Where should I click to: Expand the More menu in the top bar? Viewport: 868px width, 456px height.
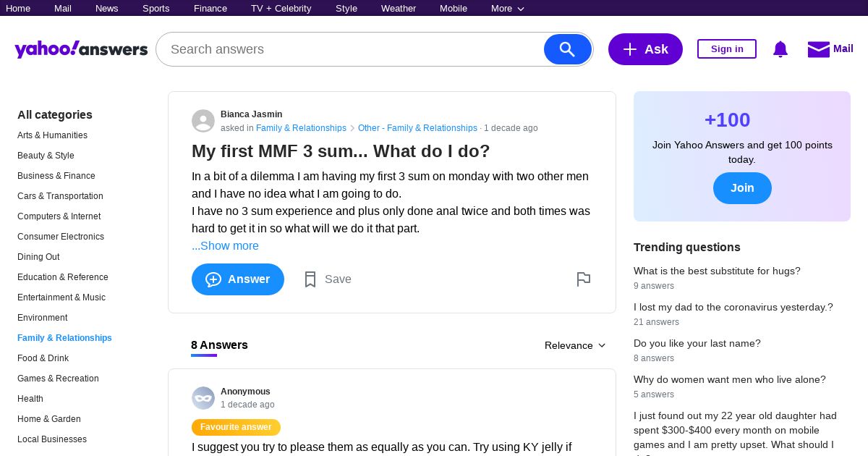(507, 9)
